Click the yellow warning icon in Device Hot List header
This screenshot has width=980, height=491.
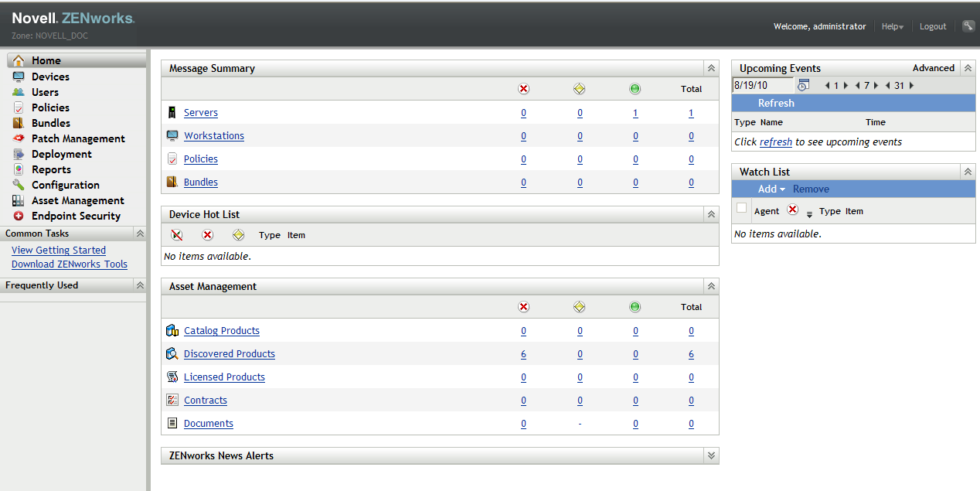click(238, 235)
